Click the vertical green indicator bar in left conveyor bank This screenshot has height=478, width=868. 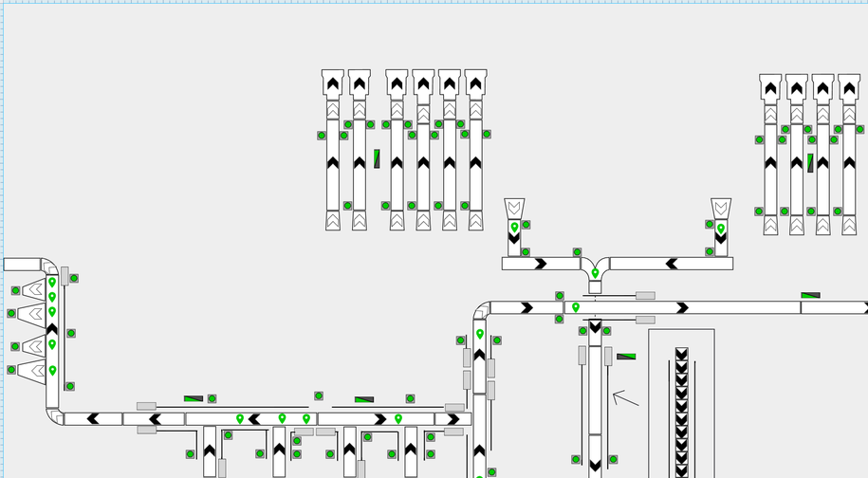click(377, 158)
